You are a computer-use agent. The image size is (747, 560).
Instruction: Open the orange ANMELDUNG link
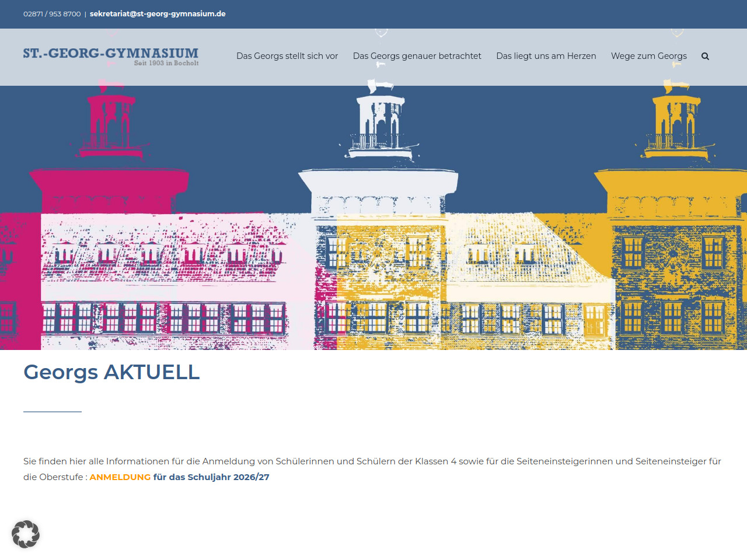click(x=120, y=477)
